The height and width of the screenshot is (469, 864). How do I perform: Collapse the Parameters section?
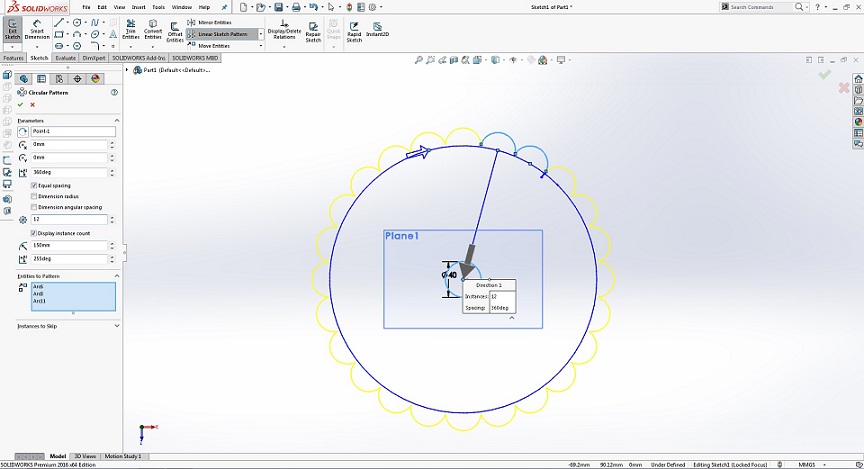117,120
